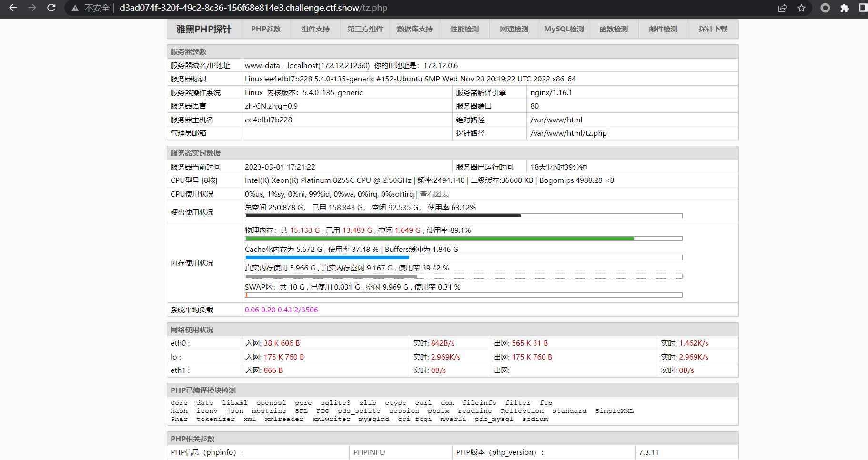868x460 pixels.
Task: Go forward with the browser forward arrow
Action: click(32, 8)
